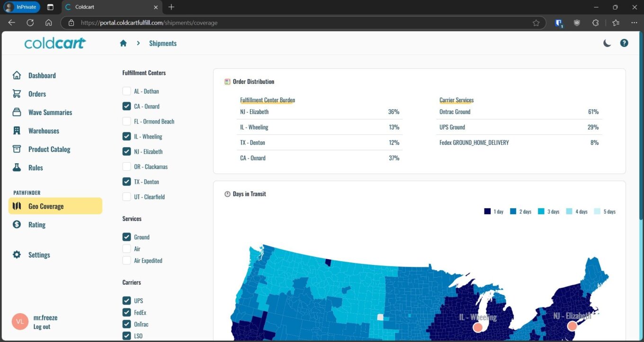Open browser Settings and more menu
Screen dimensions: 644x342
(634, 23)
